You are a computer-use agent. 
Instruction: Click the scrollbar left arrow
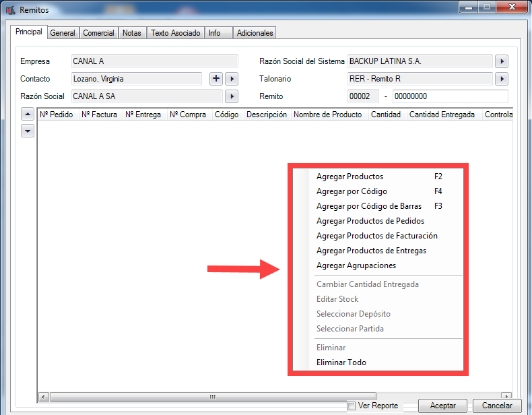43,397
